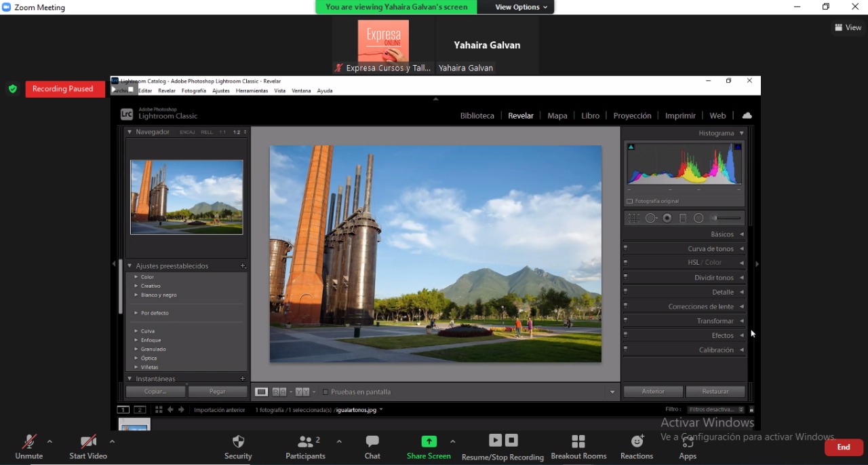Switch to Mapa module
The image size is (868, 465).
tap(557, 115)
